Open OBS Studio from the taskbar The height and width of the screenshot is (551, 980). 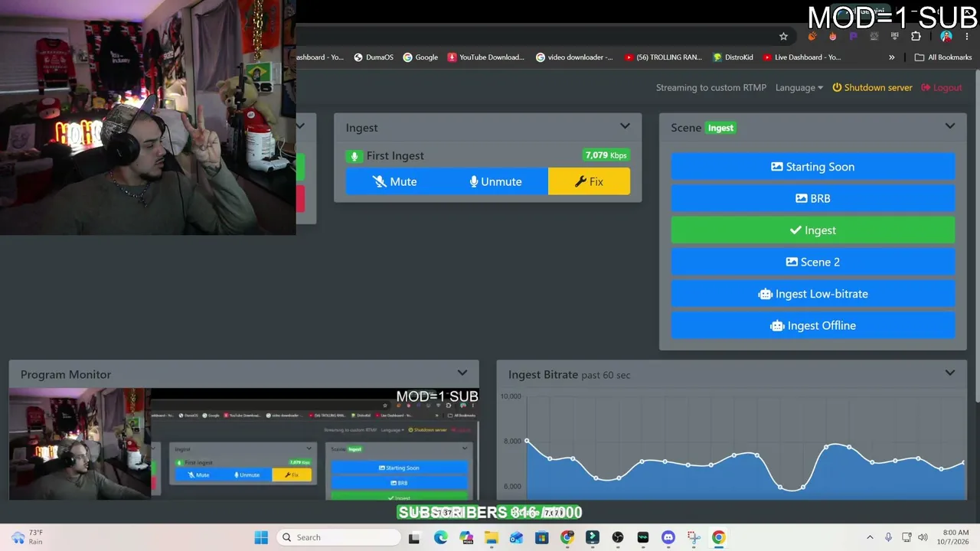(x=618, y=537)
